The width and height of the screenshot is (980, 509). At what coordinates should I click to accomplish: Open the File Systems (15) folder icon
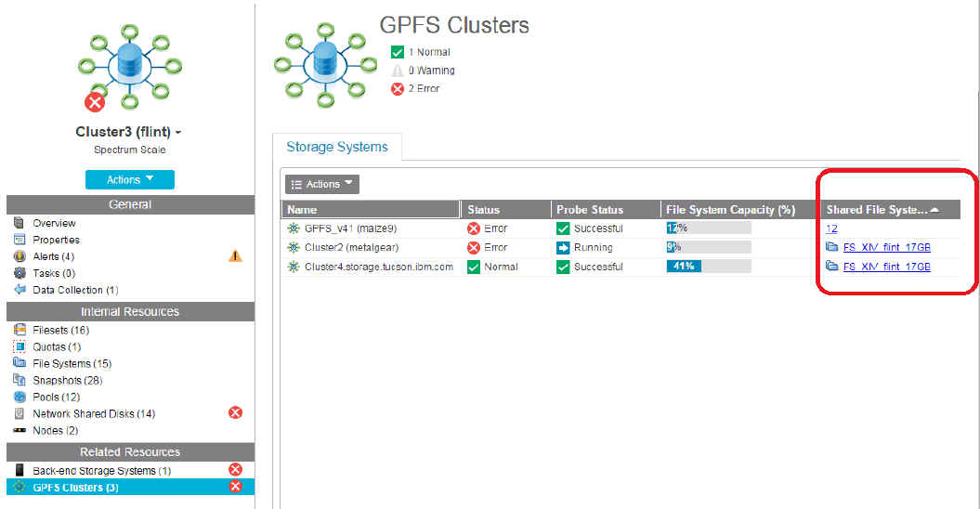pos(20,362)
